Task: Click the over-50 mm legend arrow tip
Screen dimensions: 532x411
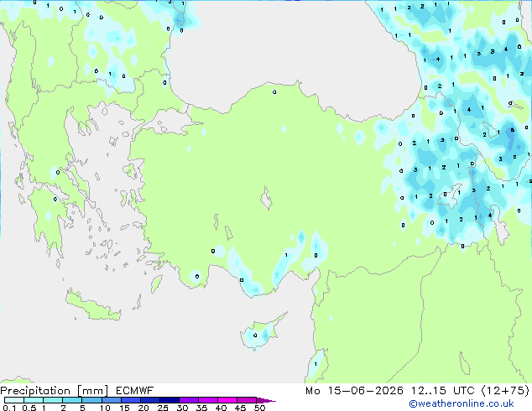Action: coord(266,400)
